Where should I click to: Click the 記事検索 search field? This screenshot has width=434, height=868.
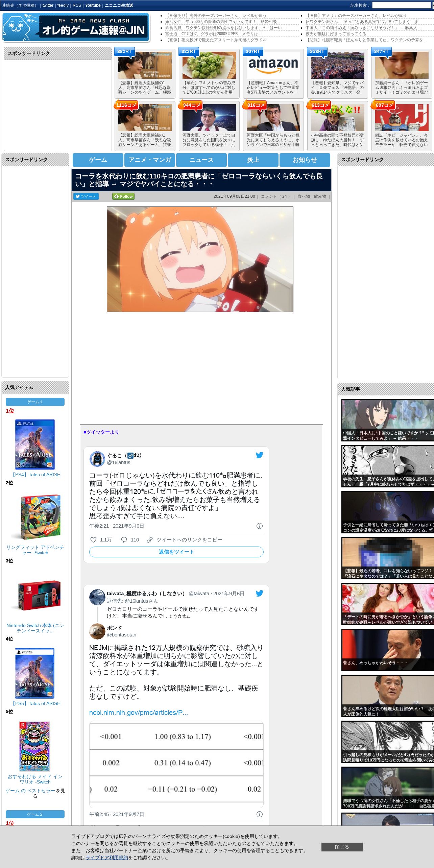click(x=401, y=5)
